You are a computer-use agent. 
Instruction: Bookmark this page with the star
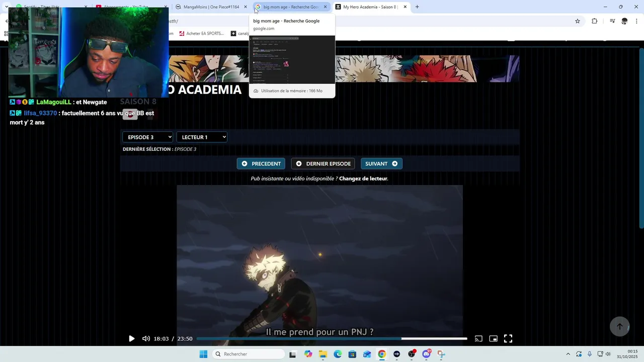tap(578, 21)
